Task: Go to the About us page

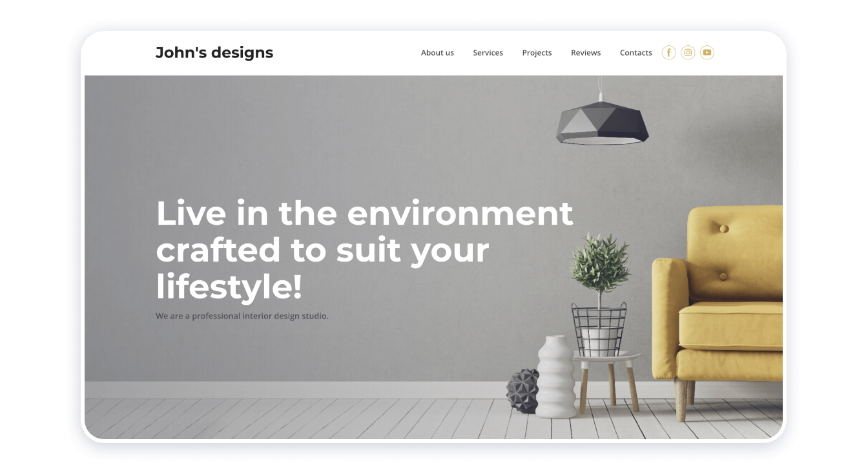Action: (x=437, y=53)
